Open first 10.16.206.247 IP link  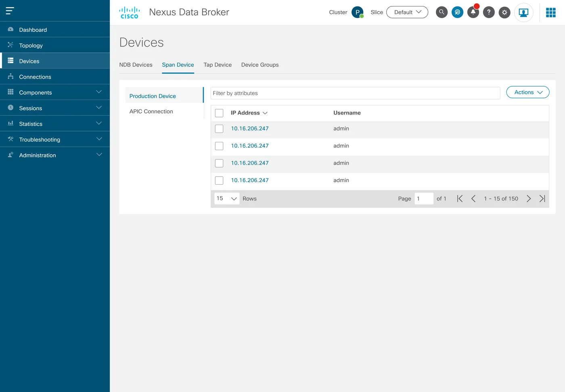coord(250,129)
